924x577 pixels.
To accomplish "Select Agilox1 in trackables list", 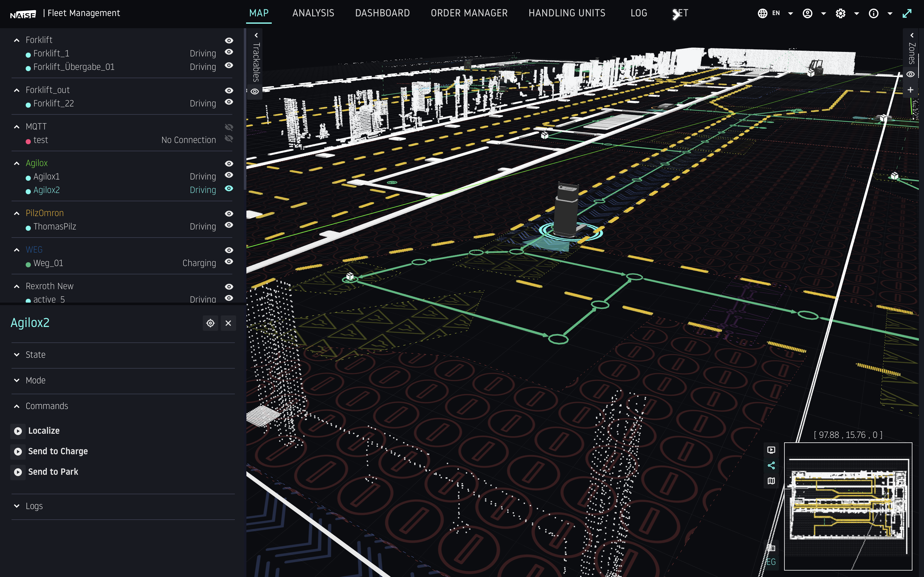I will (x=46, y=177).
